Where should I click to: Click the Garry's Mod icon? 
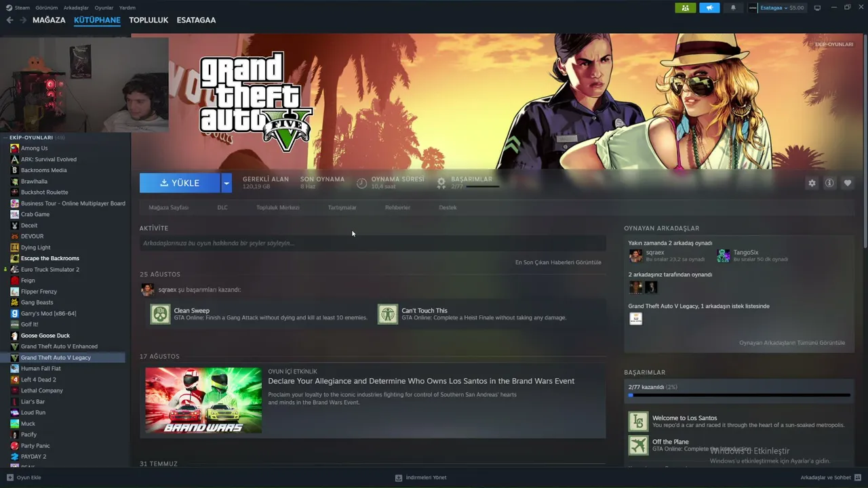14,314
